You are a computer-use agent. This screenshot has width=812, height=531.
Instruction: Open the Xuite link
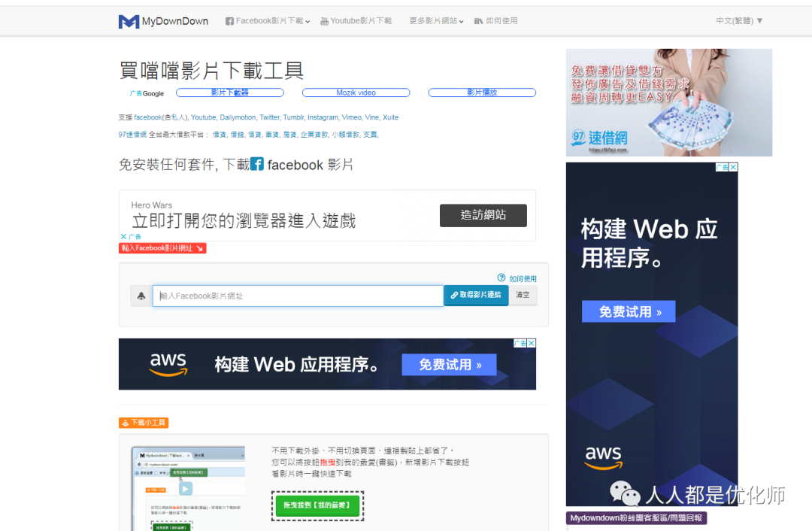click(390, 117)
